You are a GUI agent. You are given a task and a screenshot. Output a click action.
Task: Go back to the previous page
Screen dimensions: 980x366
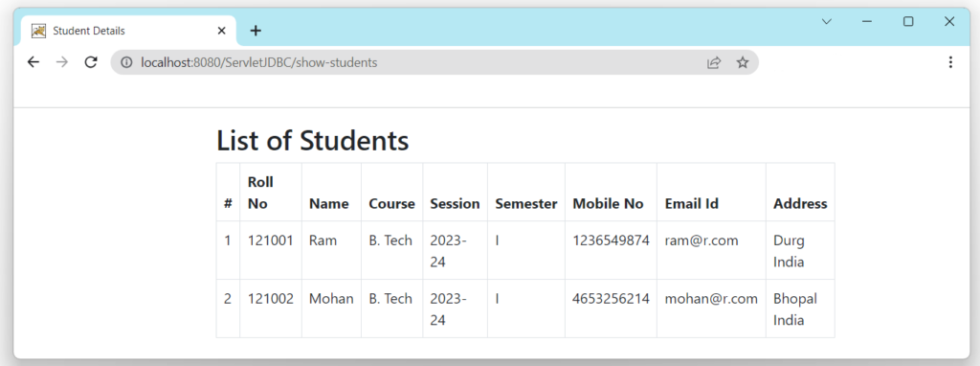pyautogui.click(x=33, y=62)
